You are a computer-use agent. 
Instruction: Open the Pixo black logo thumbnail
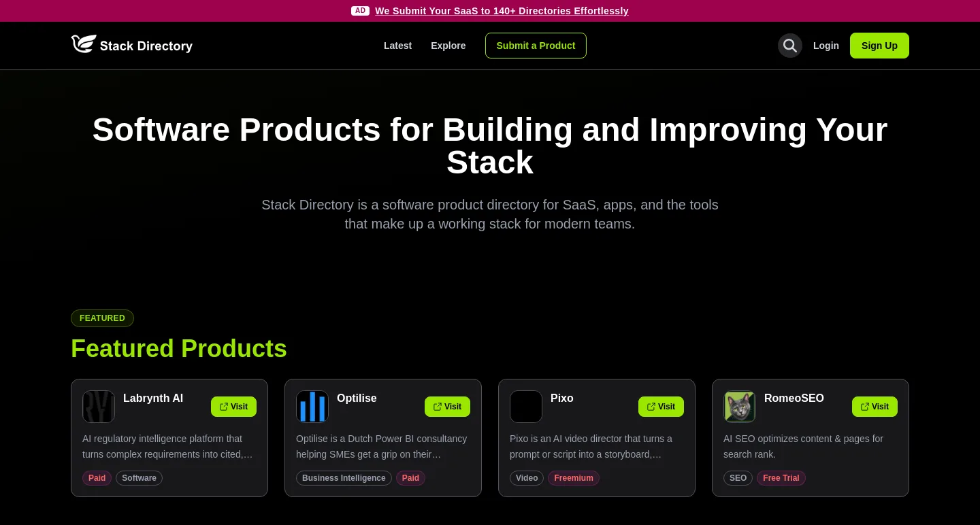tap(526, 407)
